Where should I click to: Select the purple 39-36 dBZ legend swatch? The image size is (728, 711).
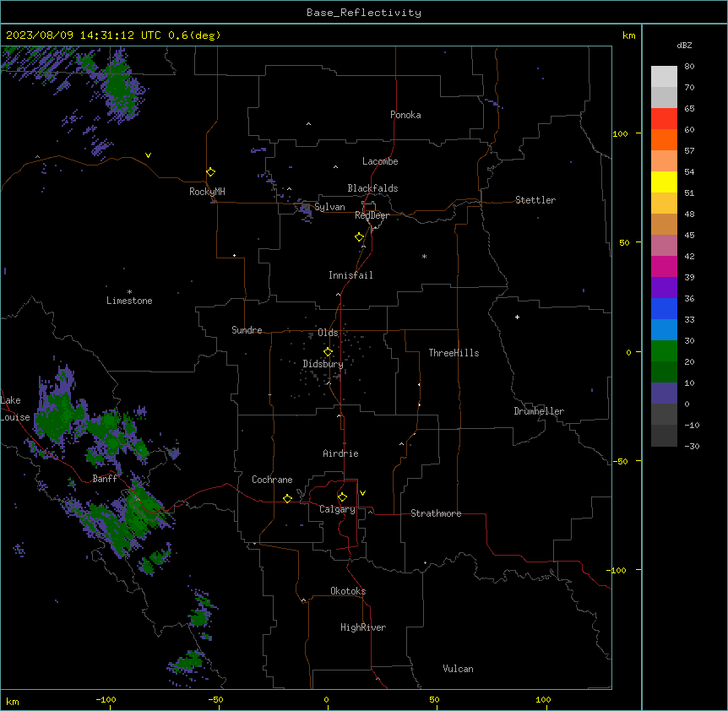[664, 288]
